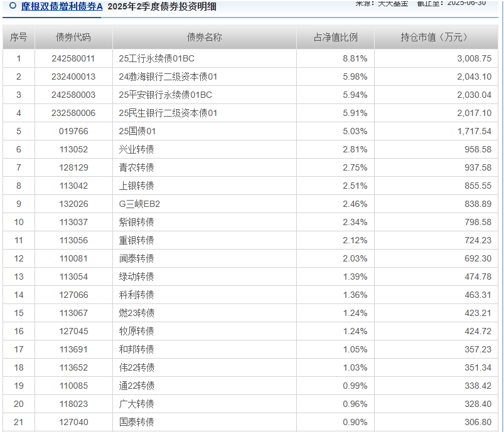
Task: Click the 占净值比例 column header
Action: 336,37
